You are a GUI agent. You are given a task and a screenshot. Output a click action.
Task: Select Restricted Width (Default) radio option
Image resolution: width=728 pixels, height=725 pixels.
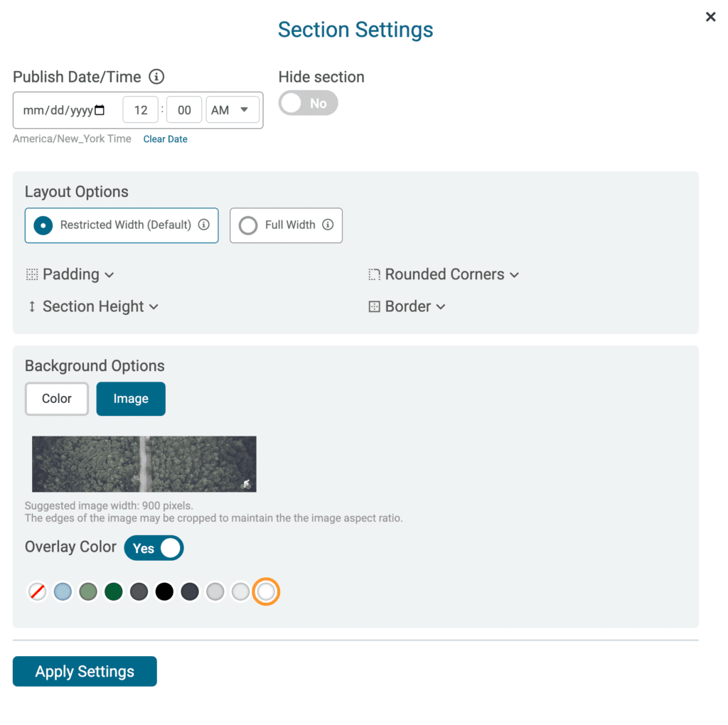pyautogui.click(x=122, y=225)
